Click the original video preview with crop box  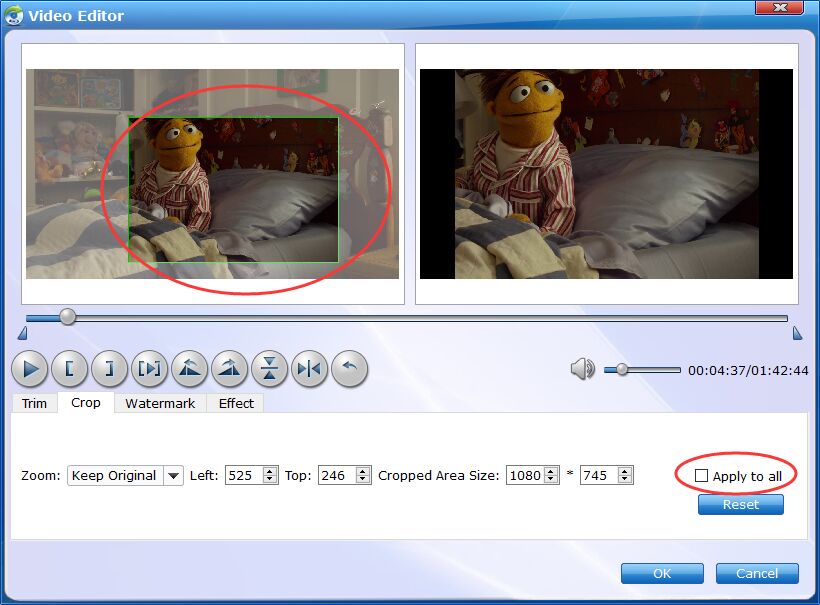212,174
